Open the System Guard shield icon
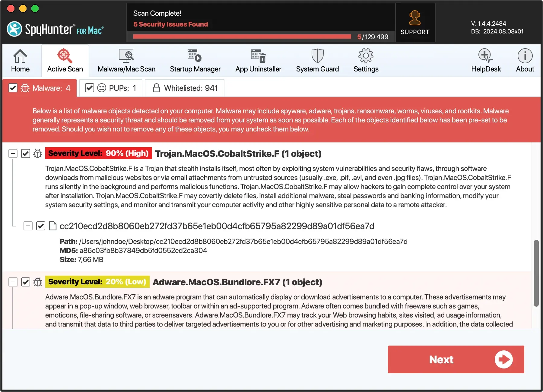 tap(317, 56)
